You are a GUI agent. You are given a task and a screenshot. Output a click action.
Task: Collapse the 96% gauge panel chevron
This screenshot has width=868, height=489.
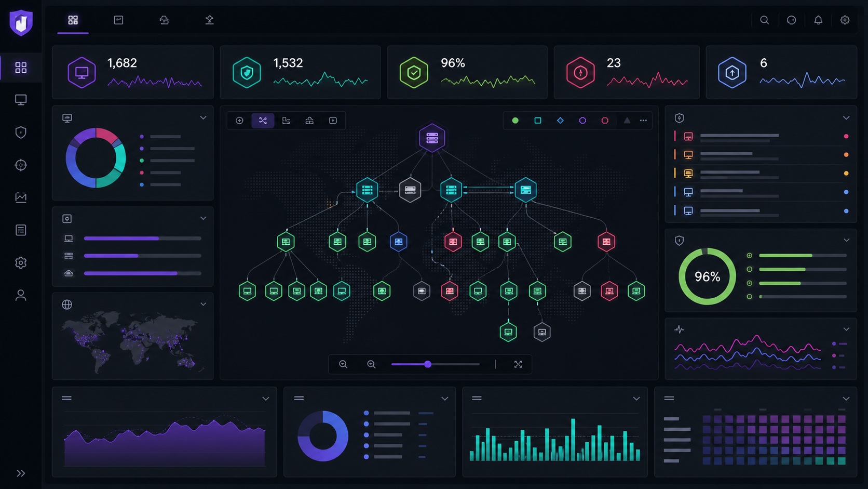click(846, 240)
